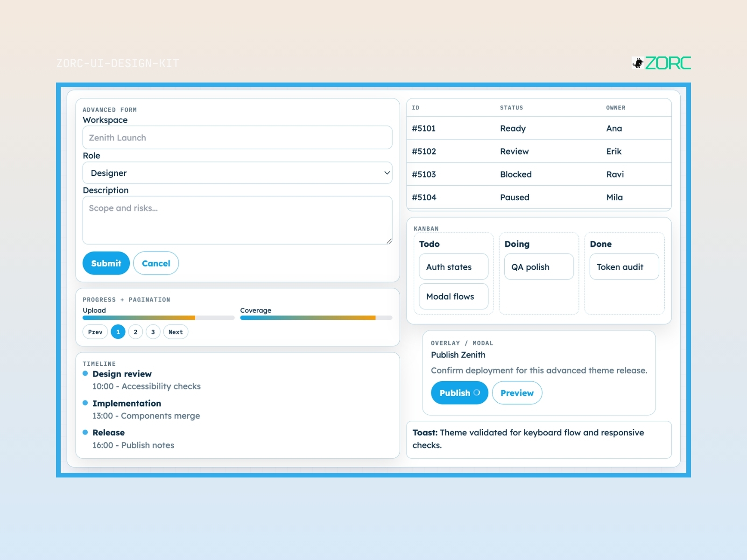Click owner cell Mila
The image size is (747, 560).
614,197
